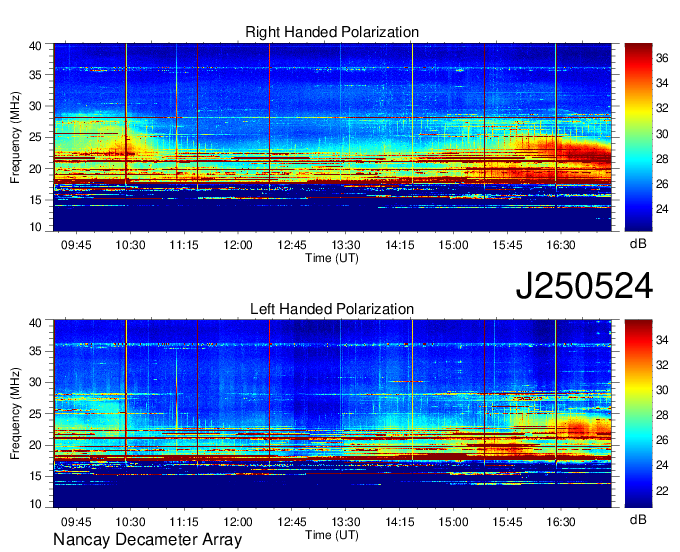Click the 12:00 tick of the lower plot
The width and height of the screenshot is (680, 552).
(238, 522)
